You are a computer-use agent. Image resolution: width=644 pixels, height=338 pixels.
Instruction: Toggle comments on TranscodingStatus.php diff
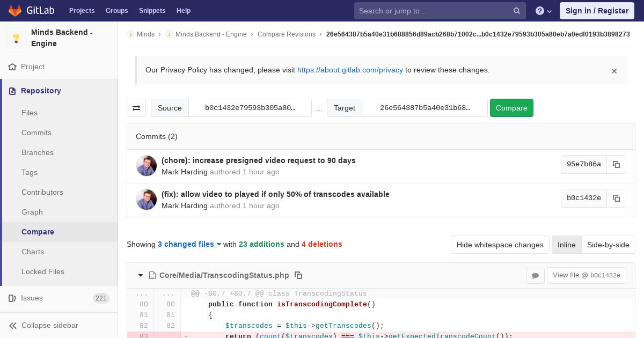click(x=535, y=276)
